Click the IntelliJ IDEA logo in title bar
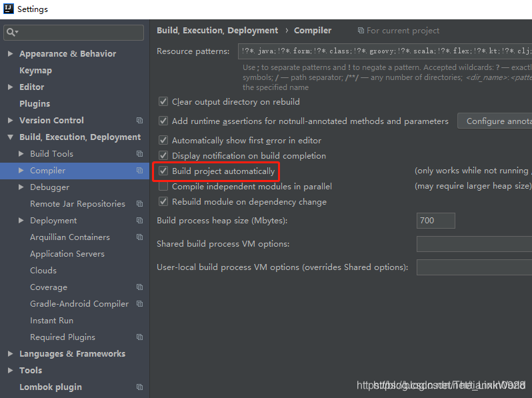The width and height of the screenshot is (532, 398). pos(9,9)
